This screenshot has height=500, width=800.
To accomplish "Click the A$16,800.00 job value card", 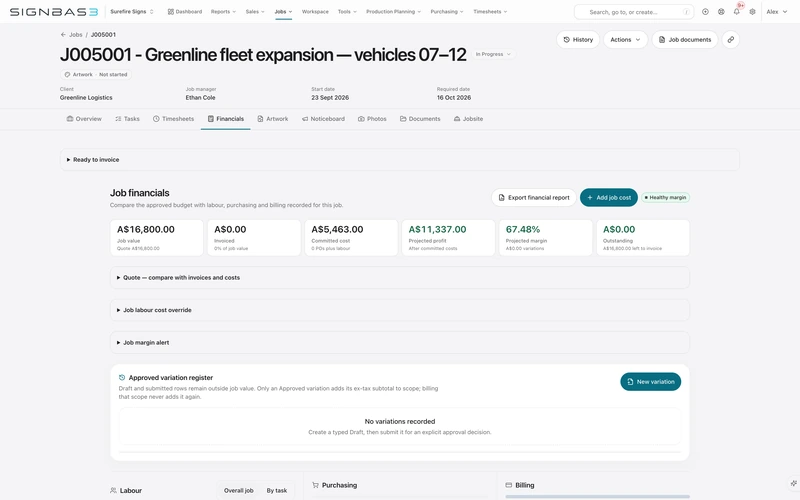I will (157, 238).
